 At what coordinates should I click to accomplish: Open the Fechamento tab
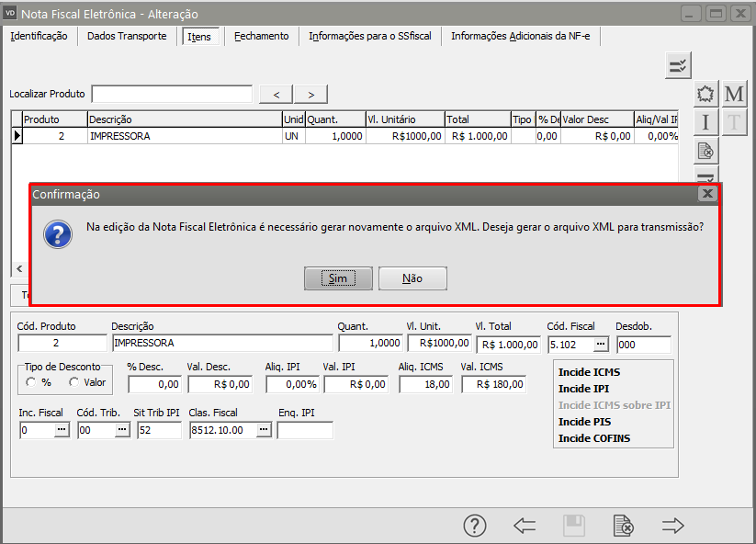pyautogui.click(x=261, y=36)
